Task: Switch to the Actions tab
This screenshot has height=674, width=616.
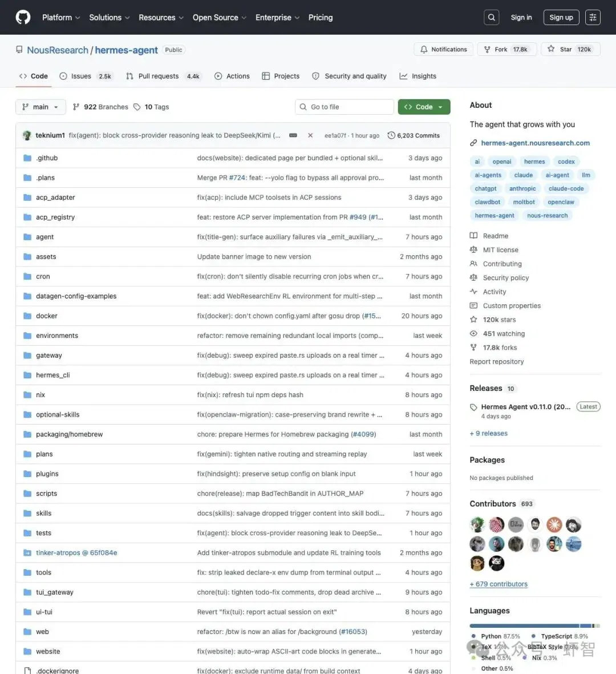Action: (232, 76)
